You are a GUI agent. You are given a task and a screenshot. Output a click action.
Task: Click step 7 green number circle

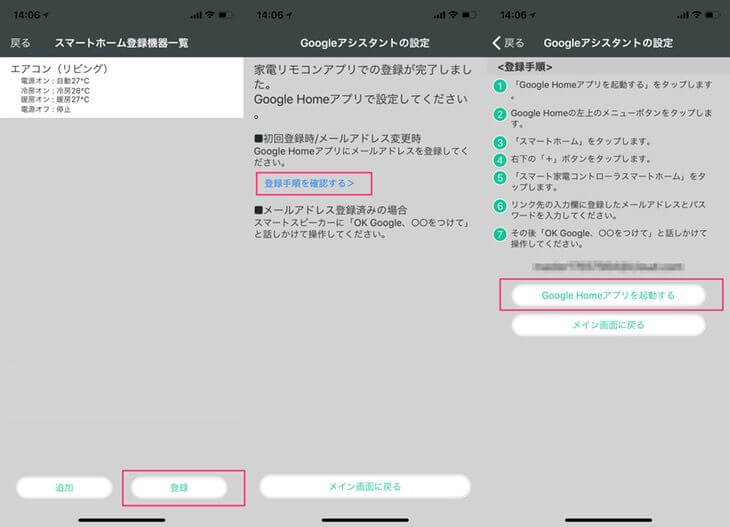[x=500, y=234]
